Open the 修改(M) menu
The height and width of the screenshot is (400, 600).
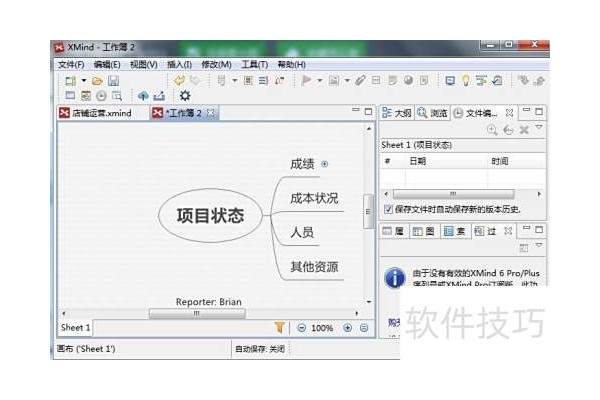point(216,65)
